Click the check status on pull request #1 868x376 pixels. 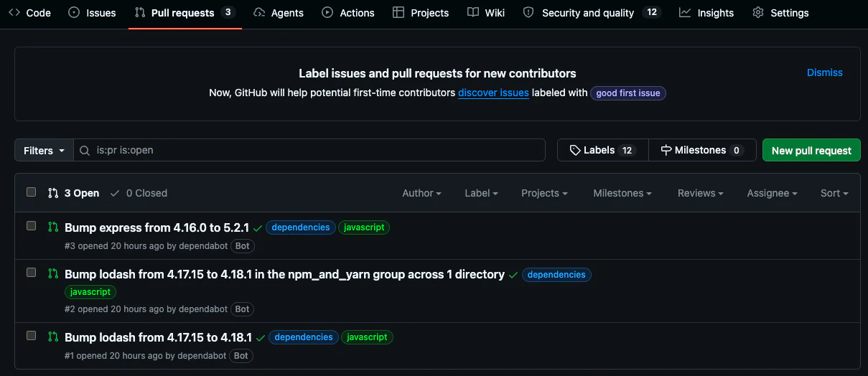tap(261, 338)
